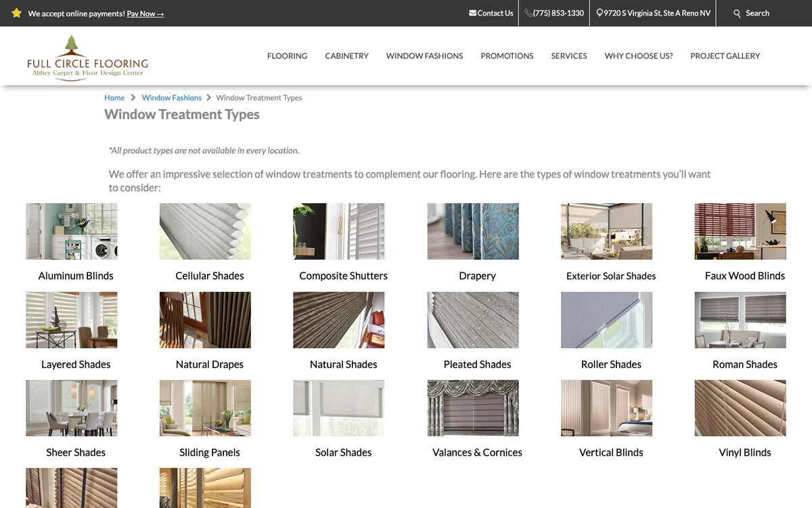812x508 pixels.
Task: Click the Drapery text label
Action: [x=477, y=276]
